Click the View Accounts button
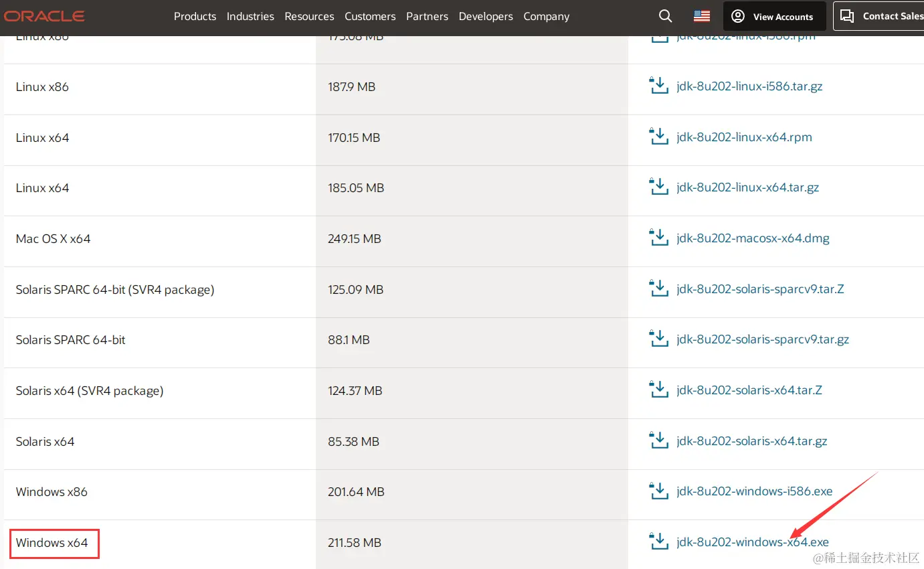The image size is (924, 569). [775, 16]
